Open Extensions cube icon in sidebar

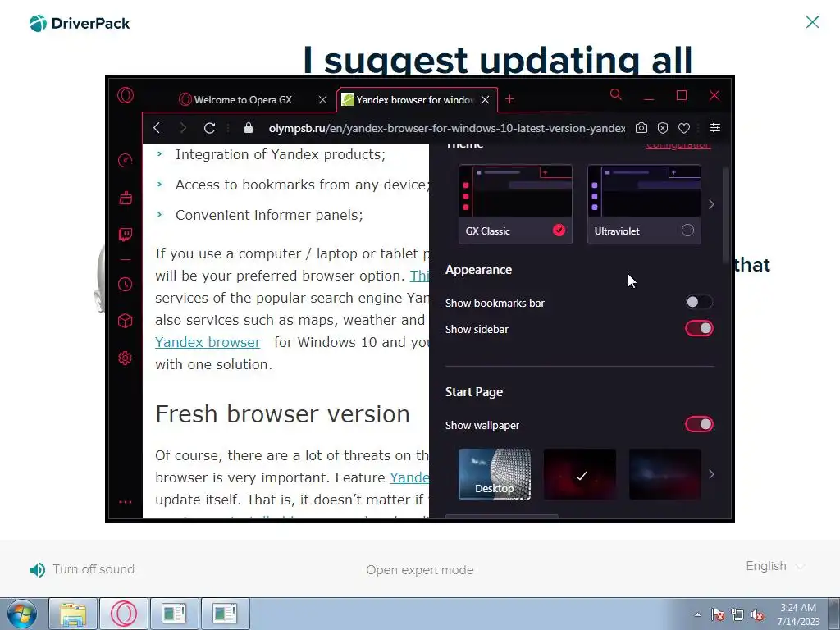pos(126,321)
